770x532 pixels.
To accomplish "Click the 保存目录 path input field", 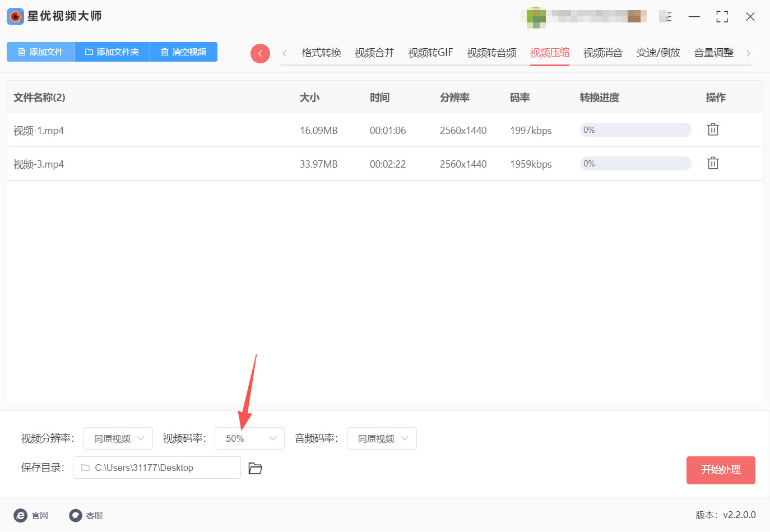I will [x=157, y=468].
